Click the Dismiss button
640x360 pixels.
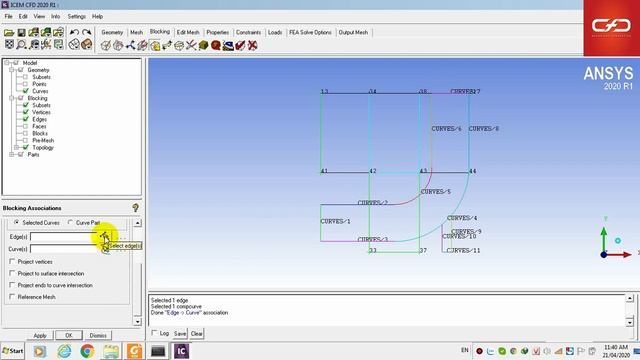pyautogui.click(x=98, y=335)
